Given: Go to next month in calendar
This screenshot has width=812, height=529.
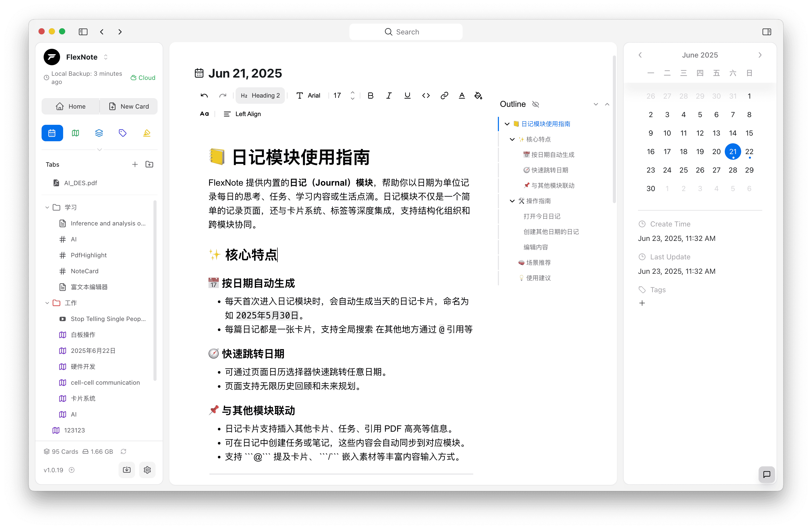Looking at the screenshot, I should (760, 55).
